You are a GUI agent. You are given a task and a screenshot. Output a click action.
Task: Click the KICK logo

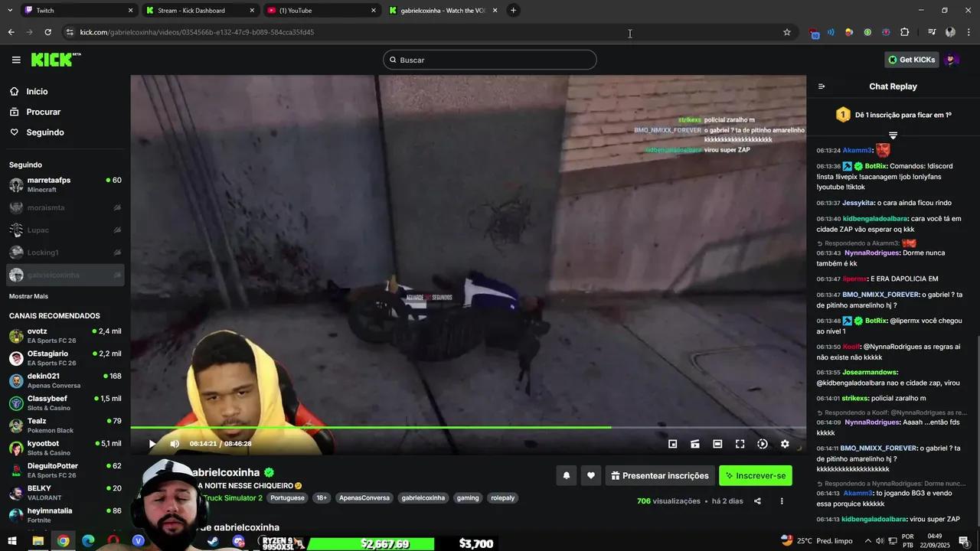[56, 60]
